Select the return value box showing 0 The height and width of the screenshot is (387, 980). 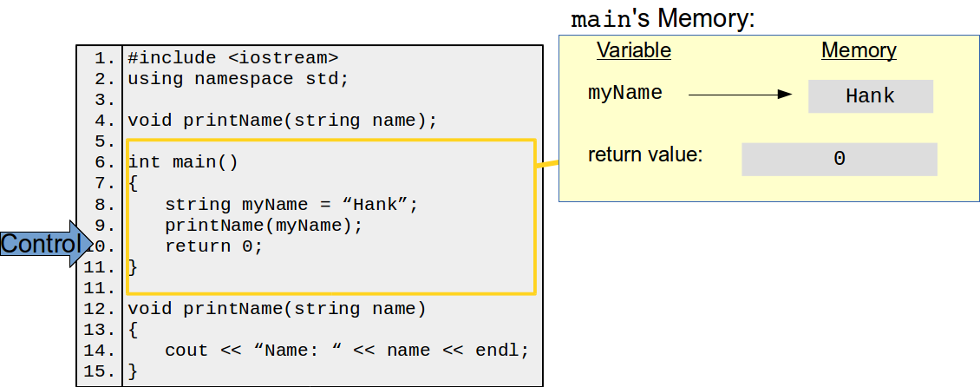pyautogui.click(x=839, y=160)
